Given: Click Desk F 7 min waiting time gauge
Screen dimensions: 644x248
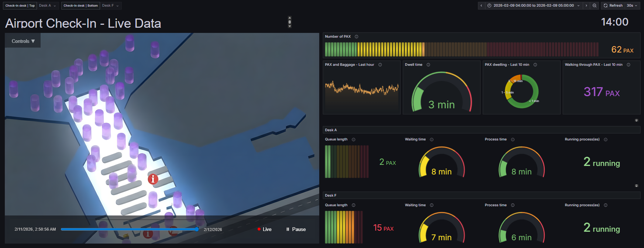Looking at the screenshot, I should (x=442, y=228).
